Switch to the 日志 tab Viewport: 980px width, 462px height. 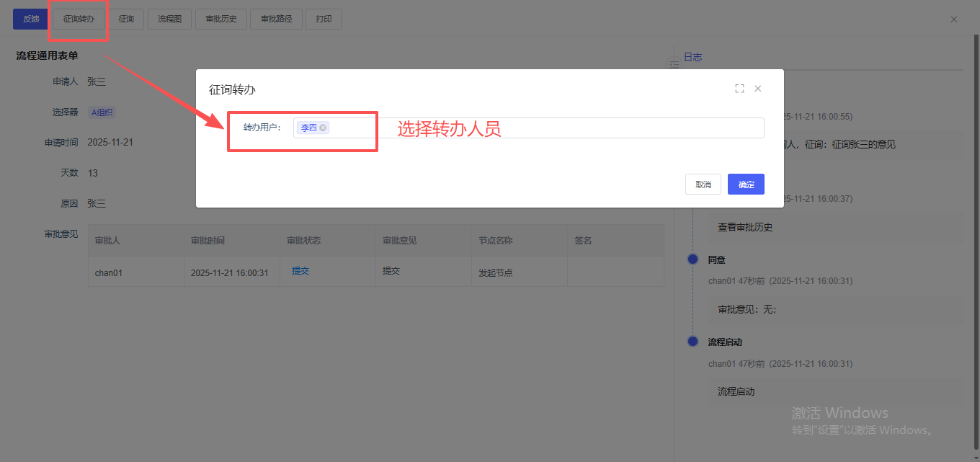(x=692, y=57)
